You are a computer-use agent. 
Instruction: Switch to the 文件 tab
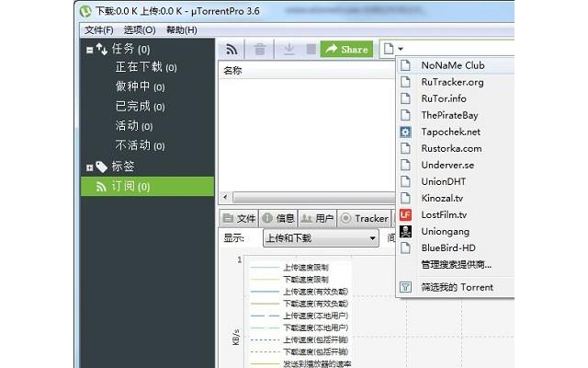(x=239, y=218)
